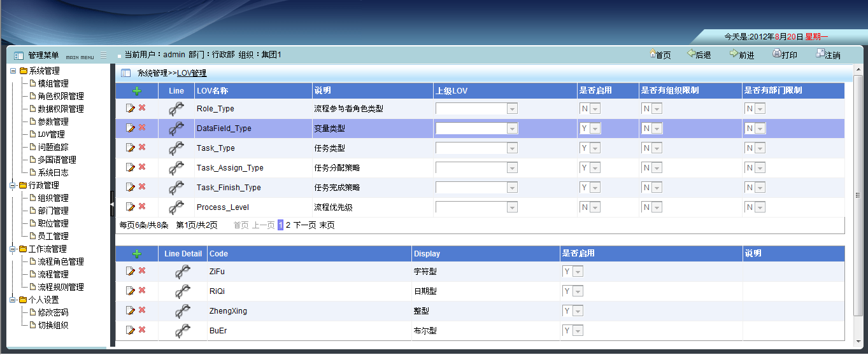The image size is (868, 355).
Task: Go to page 2 of LOV list
Action: [x=288, y=225]
